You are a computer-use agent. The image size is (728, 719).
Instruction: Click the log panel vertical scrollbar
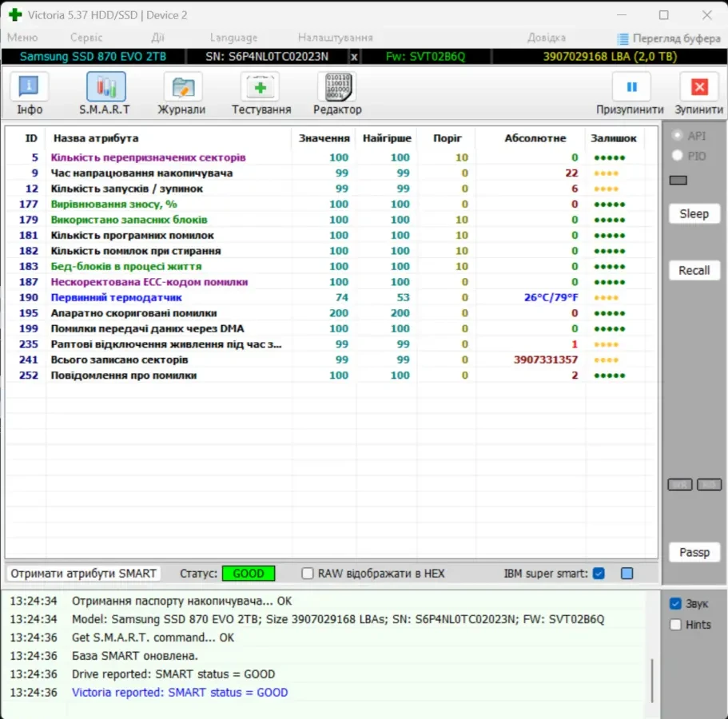click(x=652, y=680)
